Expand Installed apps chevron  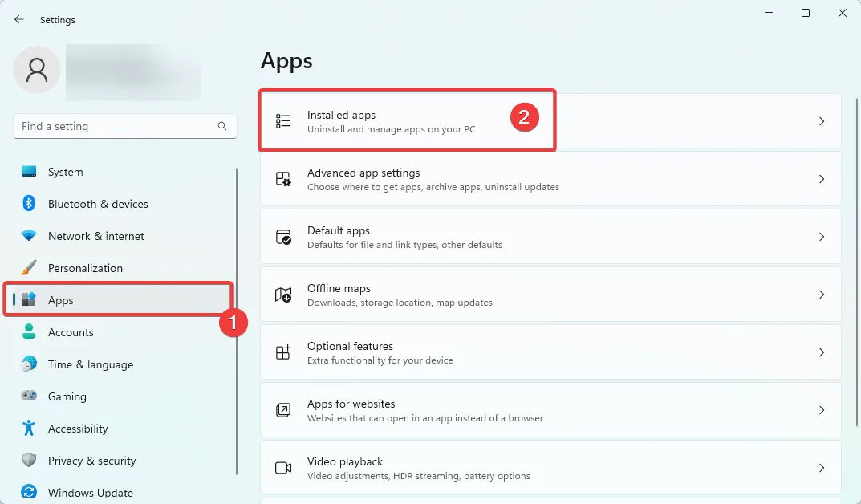(822, 121)
